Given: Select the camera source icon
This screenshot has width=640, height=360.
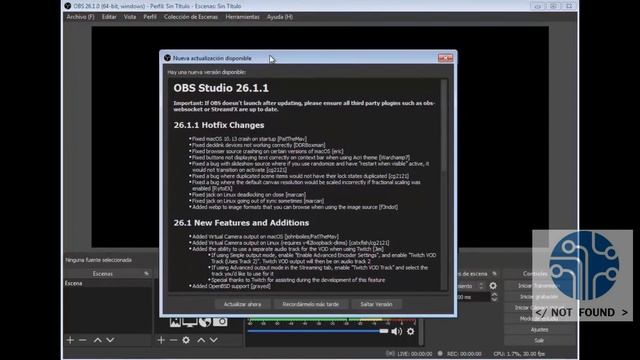Looking at the screenshot, I should tap(220, 322).
